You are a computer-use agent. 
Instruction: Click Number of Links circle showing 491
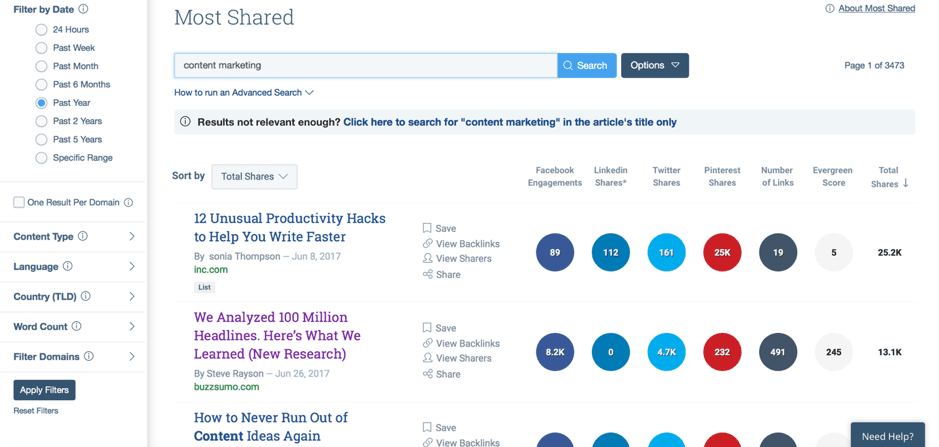pos(778,352)
